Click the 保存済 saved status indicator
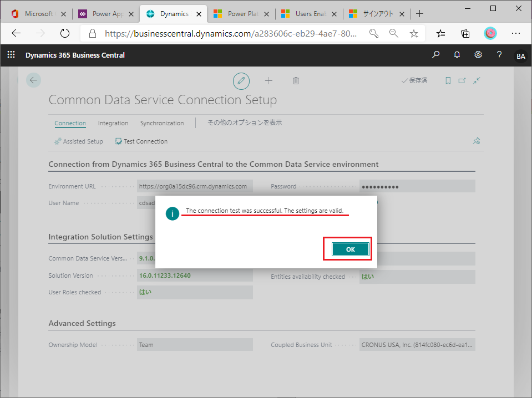Viewport: 532px width, 398px height. click(x=414, y=80)
